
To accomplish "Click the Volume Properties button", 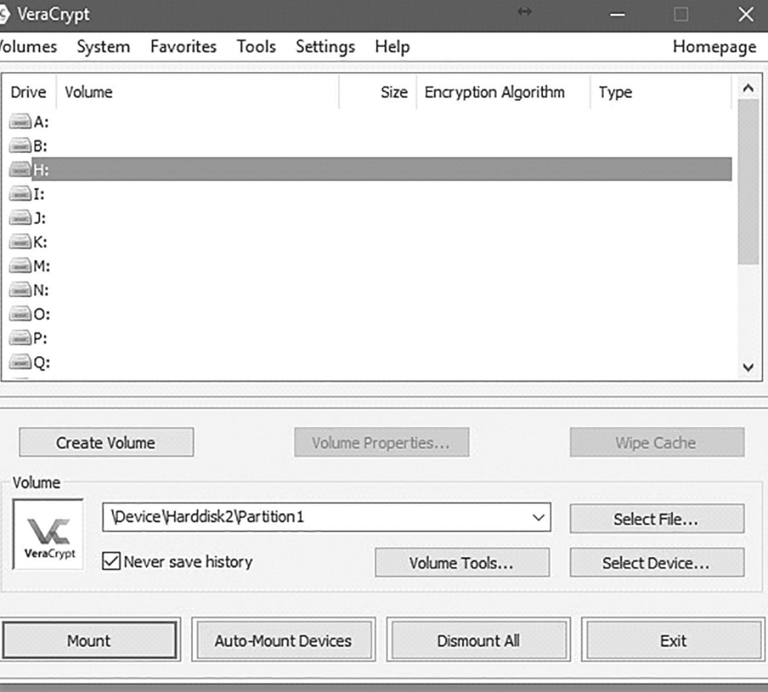I will click(382, 442).
